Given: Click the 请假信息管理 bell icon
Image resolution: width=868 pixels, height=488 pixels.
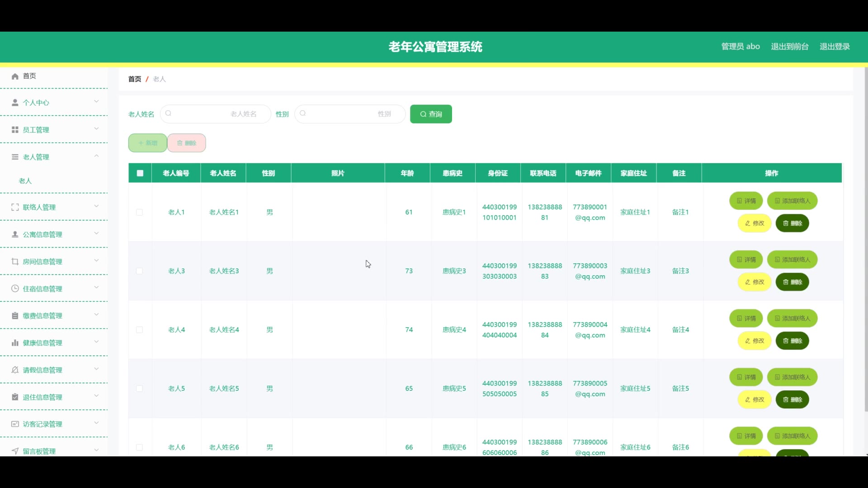Looking at the screenshot, I should click(x=15, y=370).
